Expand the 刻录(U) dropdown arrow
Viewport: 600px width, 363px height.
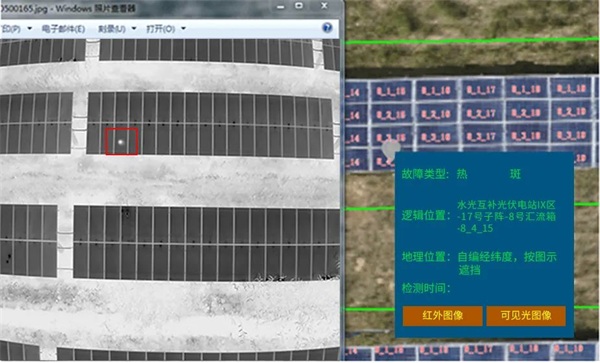134,28
